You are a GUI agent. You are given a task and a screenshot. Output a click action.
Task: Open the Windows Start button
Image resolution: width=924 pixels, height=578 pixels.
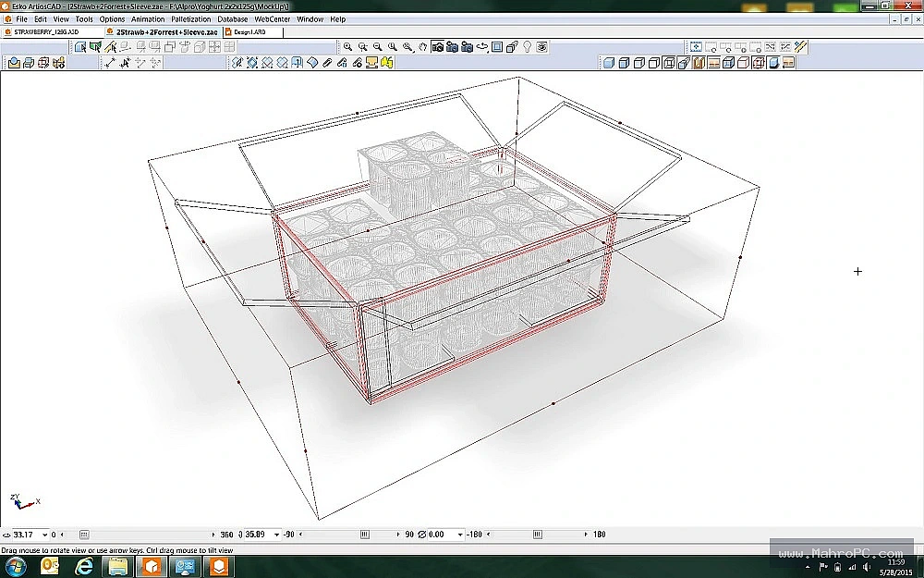pos(16,567)
